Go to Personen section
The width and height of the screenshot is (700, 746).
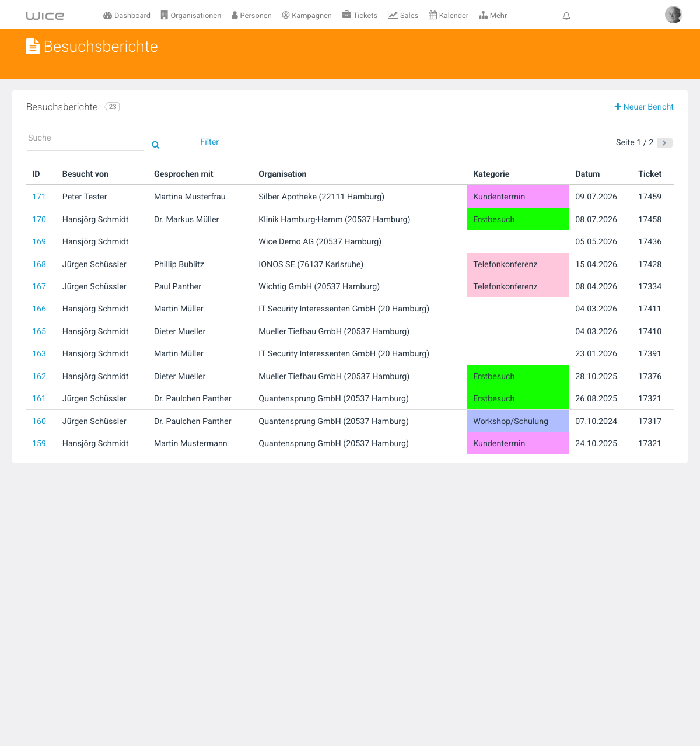pyautogui.click(x=251, y=16)
